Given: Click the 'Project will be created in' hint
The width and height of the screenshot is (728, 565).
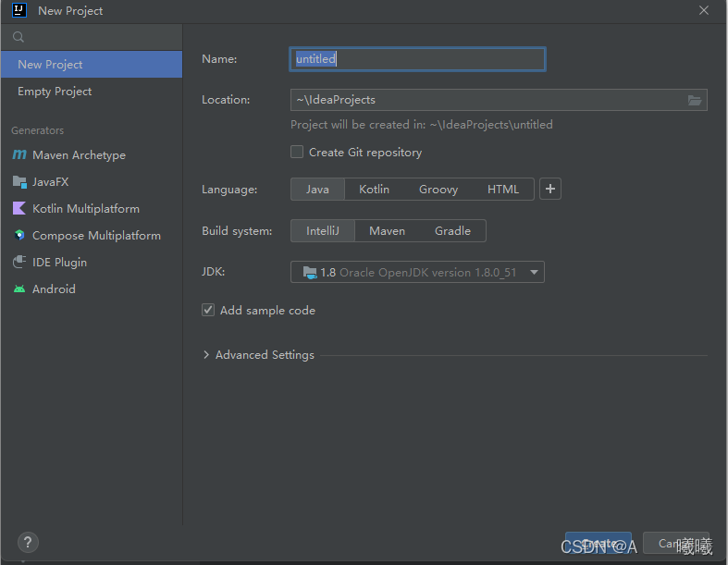Looking at the screenshot, I should [422, 125].
